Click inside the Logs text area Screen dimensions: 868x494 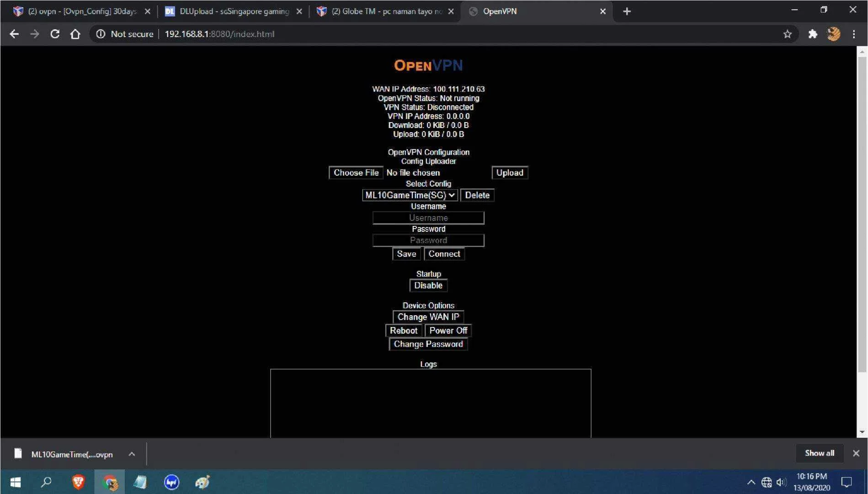tap(431, 403)
